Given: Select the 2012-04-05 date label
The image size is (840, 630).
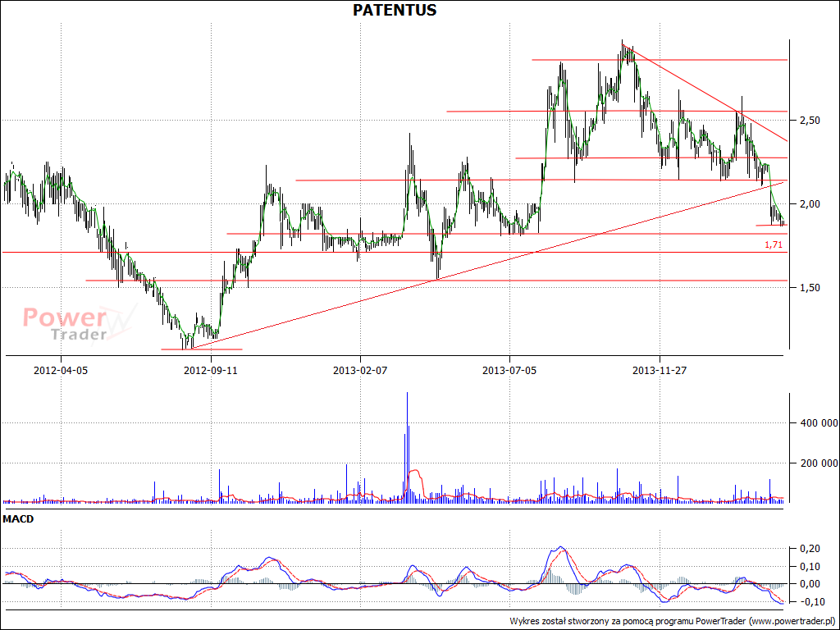Looking at the screenshot, I should coord(60,370).
